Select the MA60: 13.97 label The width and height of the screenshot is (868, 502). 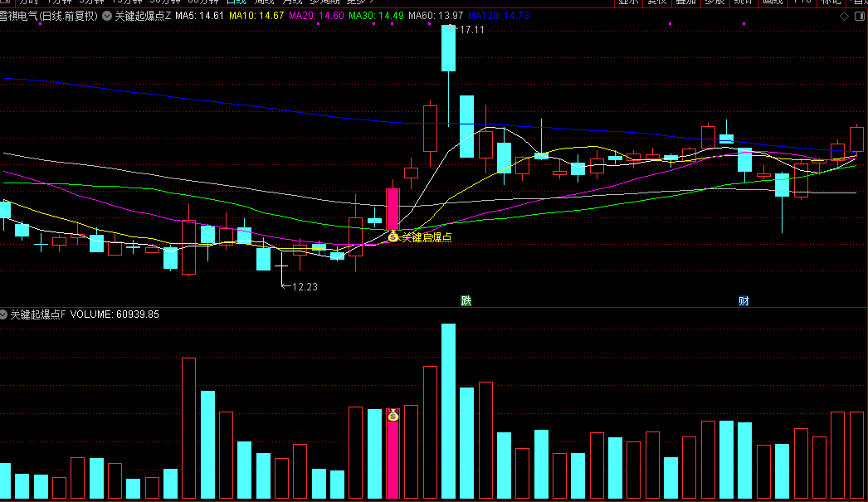pos(436,16)
